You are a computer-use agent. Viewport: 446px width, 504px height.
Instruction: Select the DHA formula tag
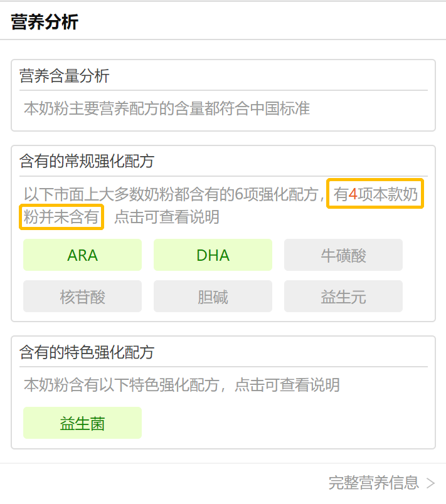click(213, 255)
